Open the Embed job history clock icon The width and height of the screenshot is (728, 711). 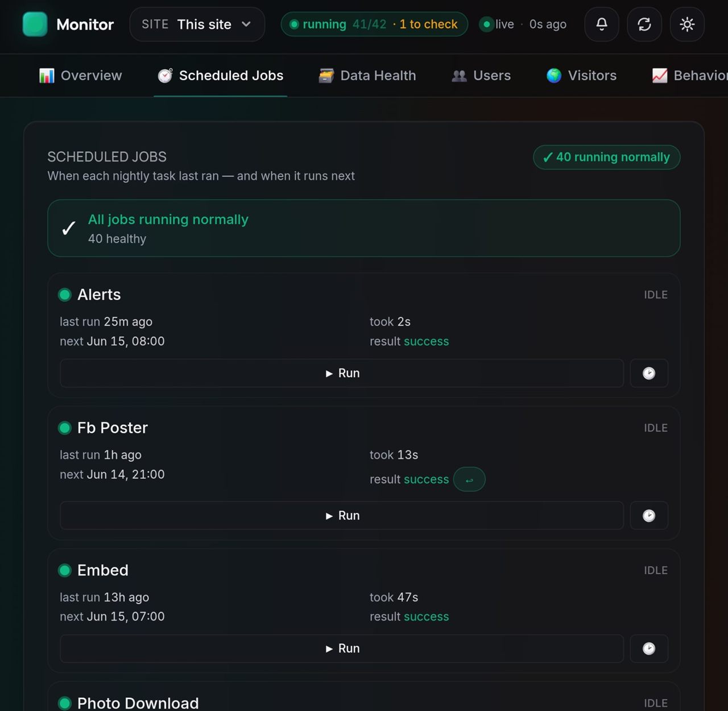coord(649,648)
